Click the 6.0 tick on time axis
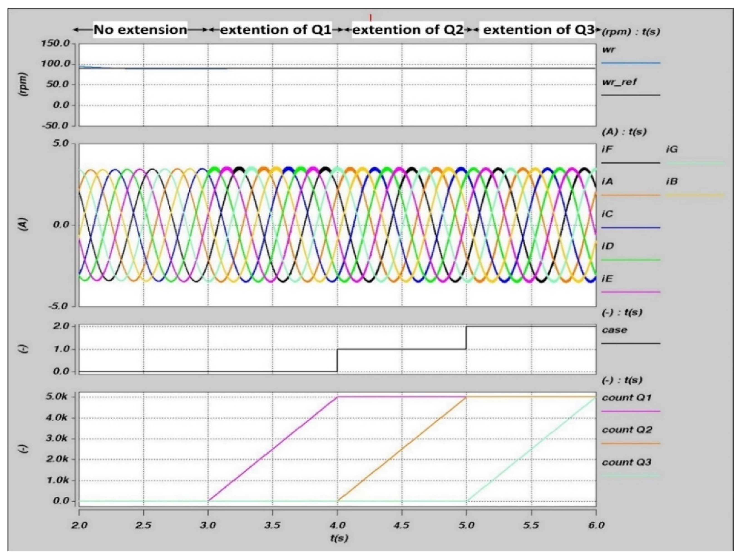 coord(596,525)
